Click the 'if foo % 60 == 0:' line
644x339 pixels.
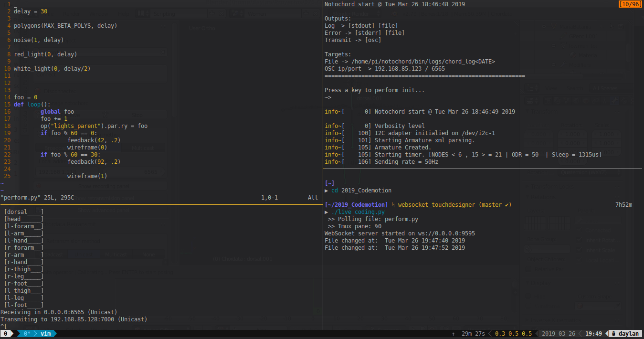click(69, 133)
